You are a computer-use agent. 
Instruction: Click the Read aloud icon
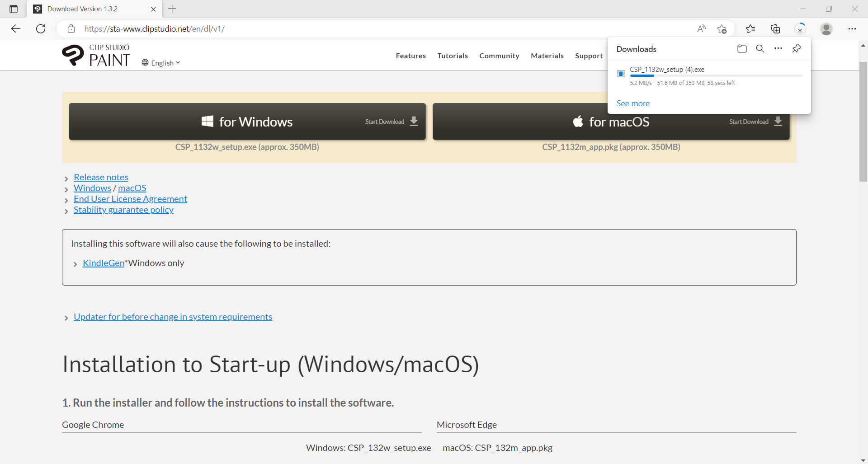coord(701,29)
